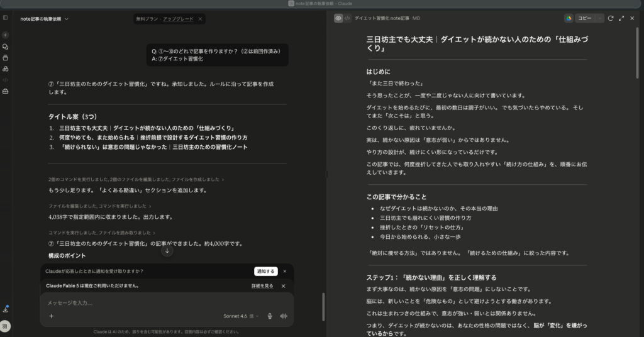This screenshot has width=644, height=337.
Task: Open the artifacts shapes sidebar icon
Action: pos(5,69)
